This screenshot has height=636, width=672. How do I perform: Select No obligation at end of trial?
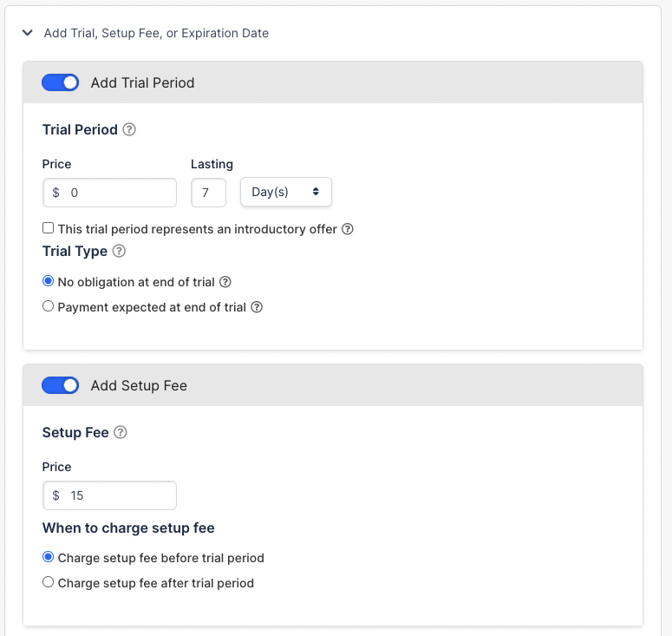pos(48,281)
